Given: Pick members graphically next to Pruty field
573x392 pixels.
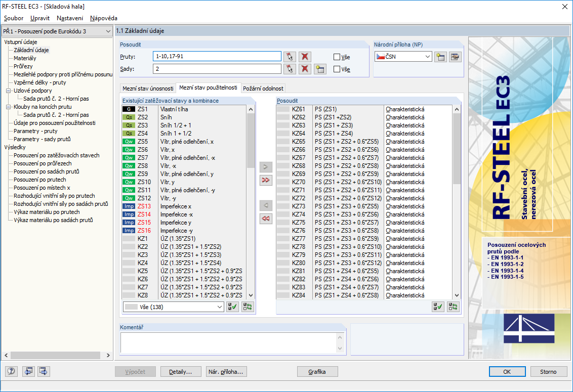Looking at the screenshot, I should [x=290, y=57].
